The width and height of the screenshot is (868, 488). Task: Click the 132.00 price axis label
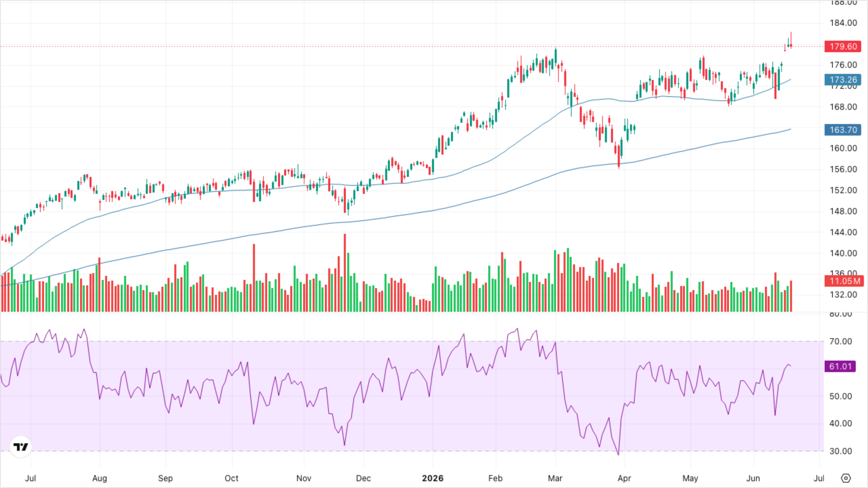[843, 295]
